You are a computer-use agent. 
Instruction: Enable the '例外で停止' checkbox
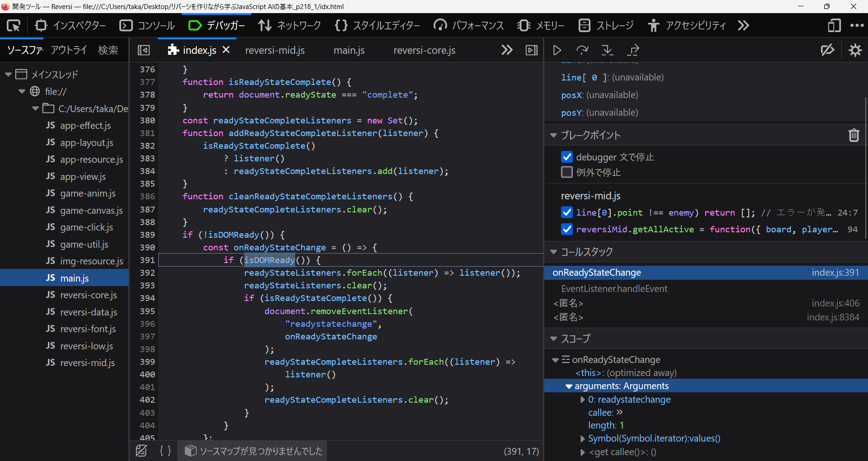(x=566, y=172)
